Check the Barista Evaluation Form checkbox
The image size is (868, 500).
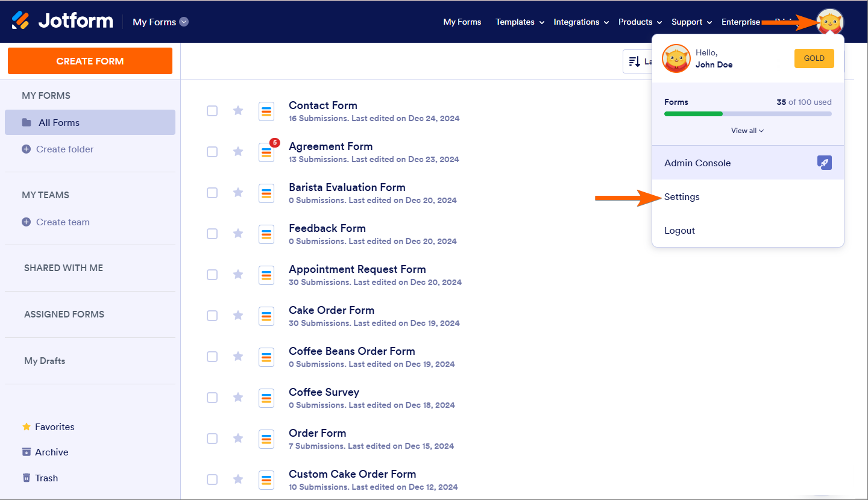pyautogui.click(x=212, y=193)
